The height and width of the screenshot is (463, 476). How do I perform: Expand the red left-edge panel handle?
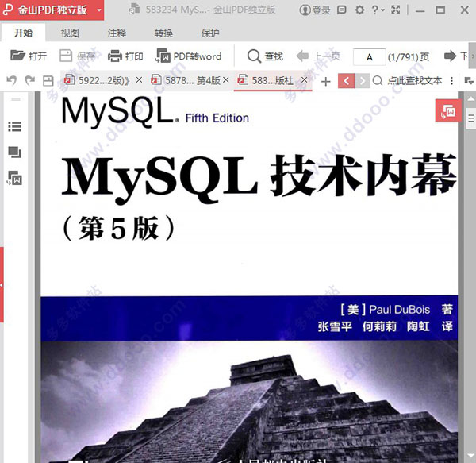pyautogui.click(x=2, y=284)
